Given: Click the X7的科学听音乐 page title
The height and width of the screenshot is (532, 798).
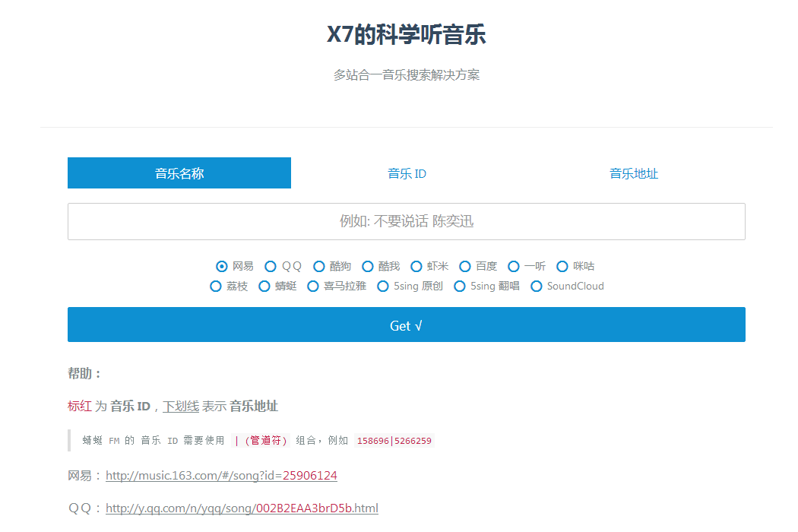Looking at the screenshot, I should tap(406, 35).
